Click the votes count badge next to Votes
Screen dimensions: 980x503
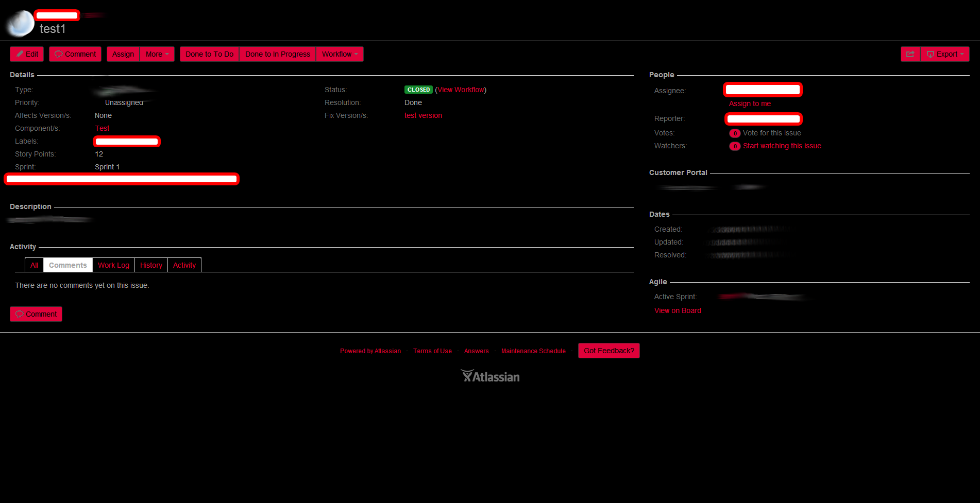coord(735,133)
